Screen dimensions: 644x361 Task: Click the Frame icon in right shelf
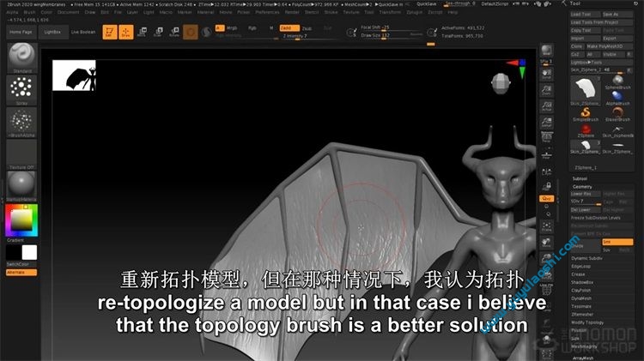546,227
